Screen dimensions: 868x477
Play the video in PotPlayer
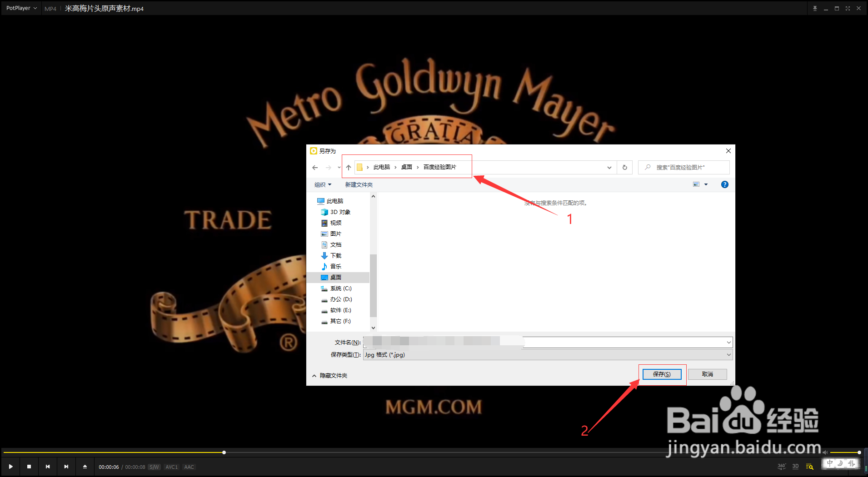[10, 467]
